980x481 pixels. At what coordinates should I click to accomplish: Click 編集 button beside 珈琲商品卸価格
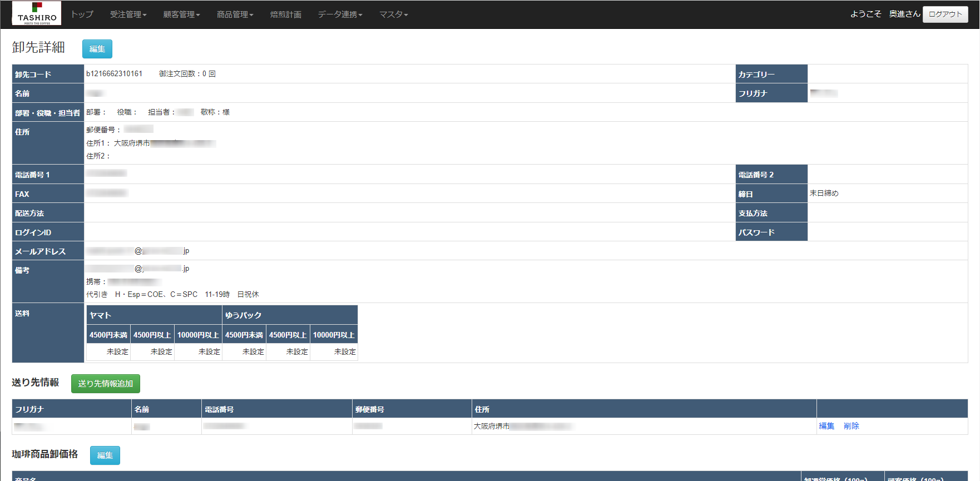[105, 455]
